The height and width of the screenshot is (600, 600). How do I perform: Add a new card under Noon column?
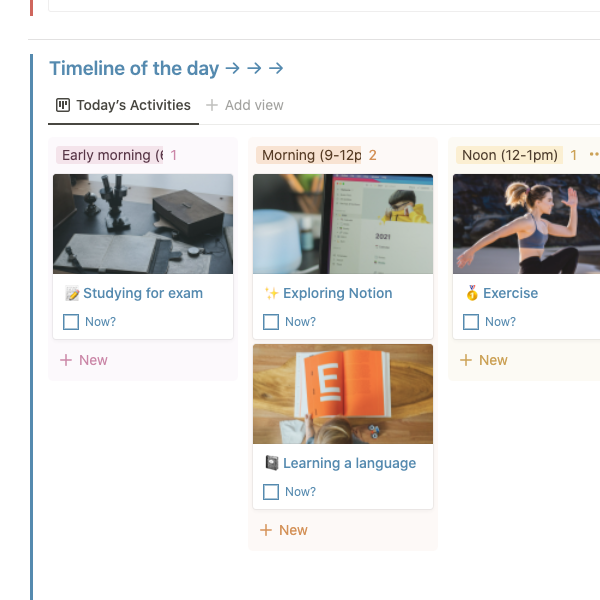pos(484,360)
